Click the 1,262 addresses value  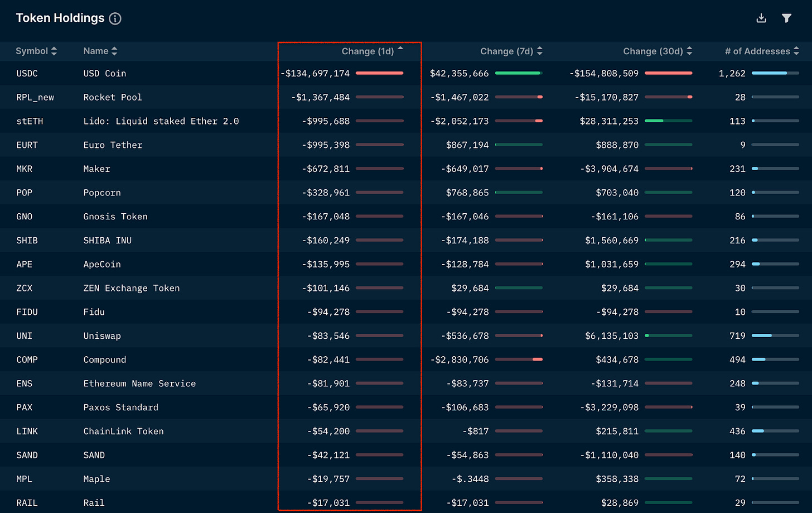[x=732, y=74]
